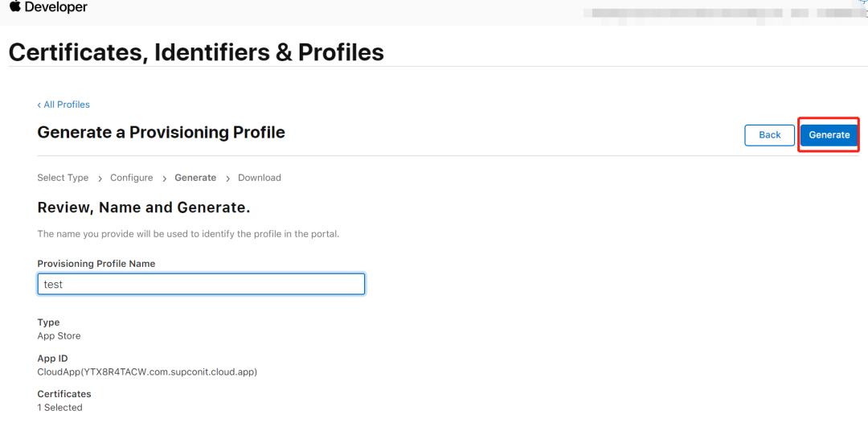Click chevron between Generate and Download steps
This screenshot has height=427, width=868.
(227, 179)
